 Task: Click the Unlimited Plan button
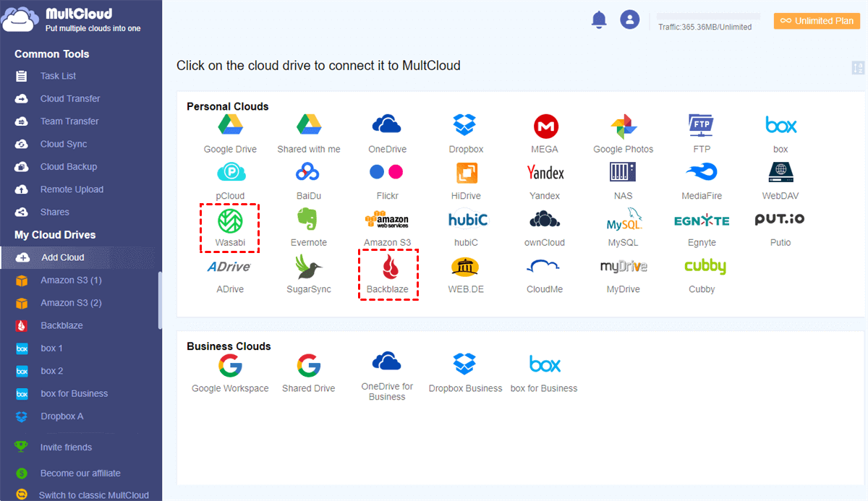click(x=817, y=21)
